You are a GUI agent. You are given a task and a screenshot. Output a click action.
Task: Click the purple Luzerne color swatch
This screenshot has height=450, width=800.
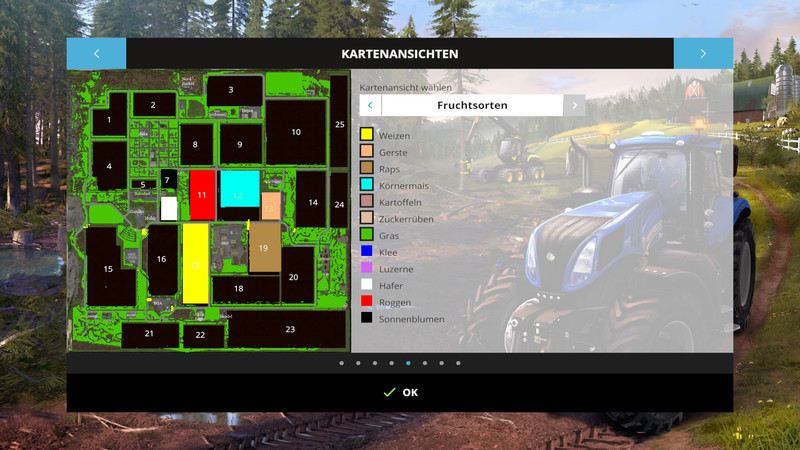coord(367,269)
